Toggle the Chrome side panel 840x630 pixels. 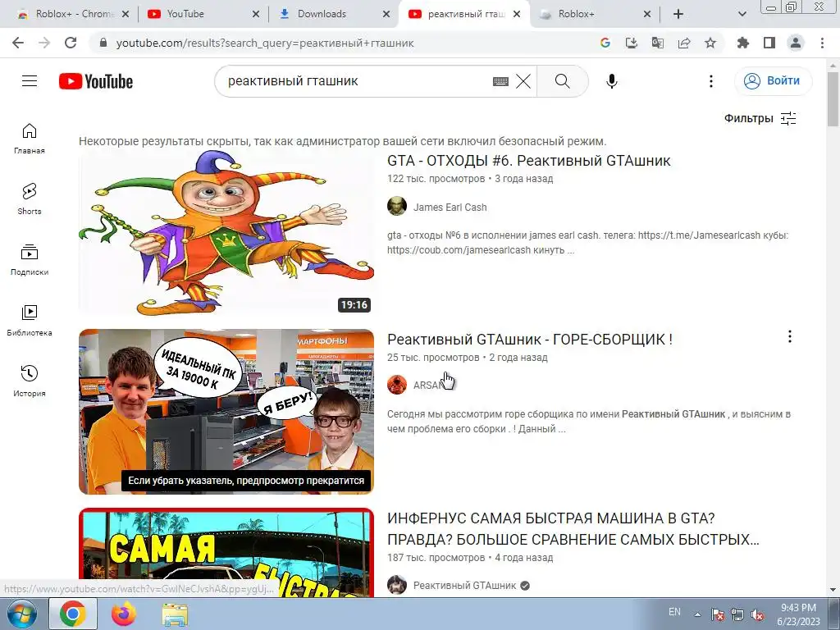[x=769, y=43]
